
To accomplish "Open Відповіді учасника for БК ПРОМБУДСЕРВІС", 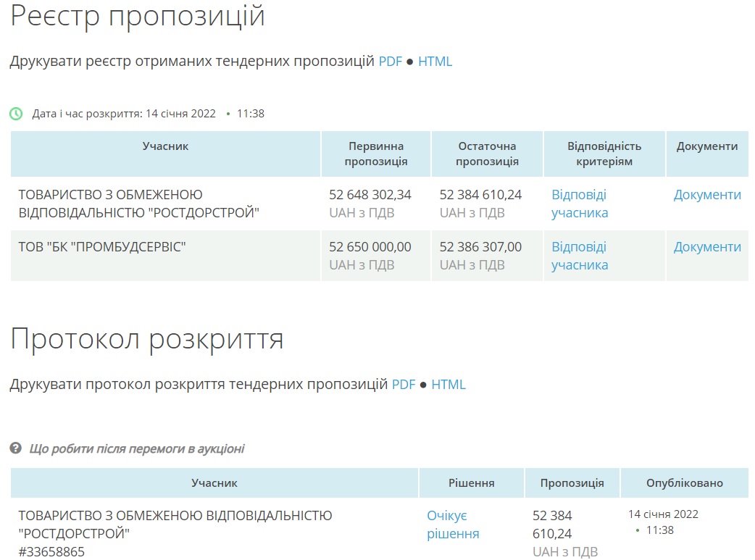I will [x=580, y=256].
